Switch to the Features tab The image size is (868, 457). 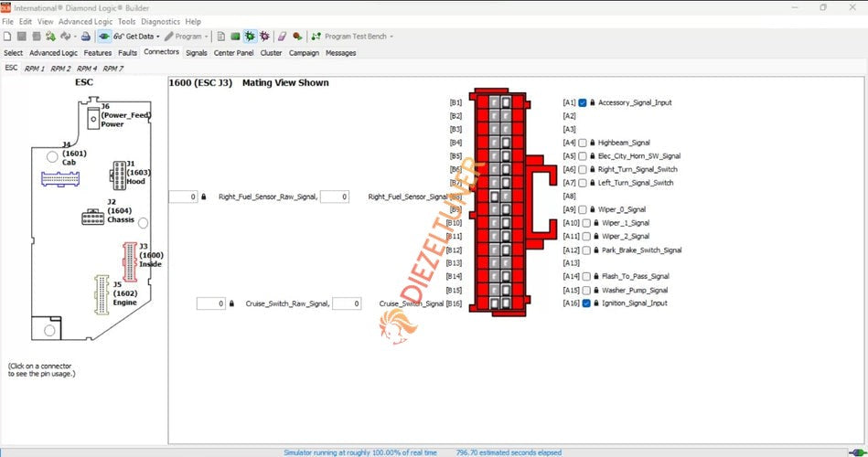98,53
